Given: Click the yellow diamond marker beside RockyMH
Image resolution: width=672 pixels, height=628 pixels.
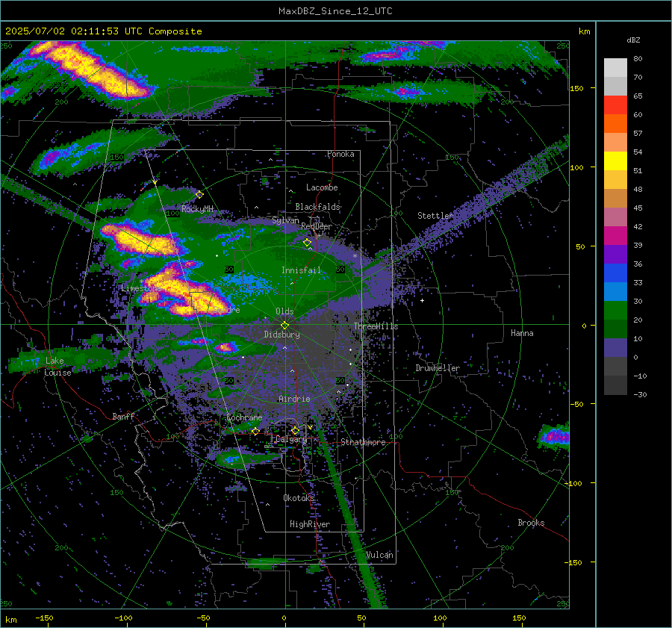Looking at the screenshot, I should [199, 195].
